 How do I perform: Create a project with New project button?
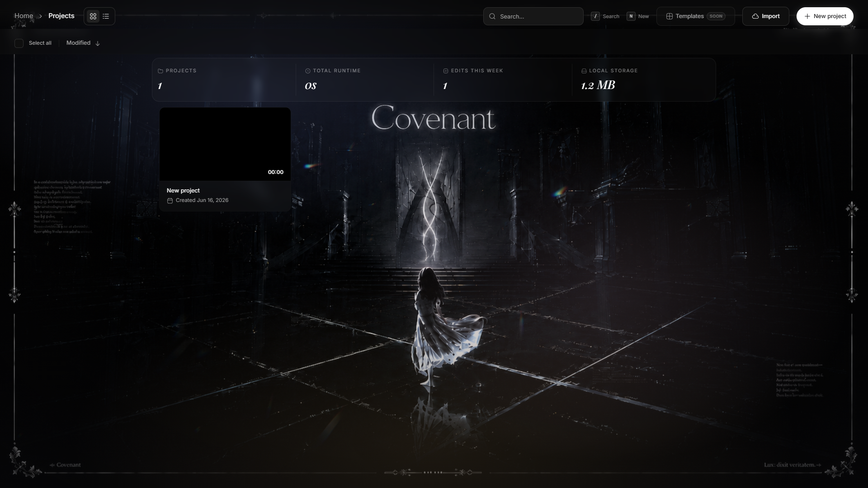[825, 16]
